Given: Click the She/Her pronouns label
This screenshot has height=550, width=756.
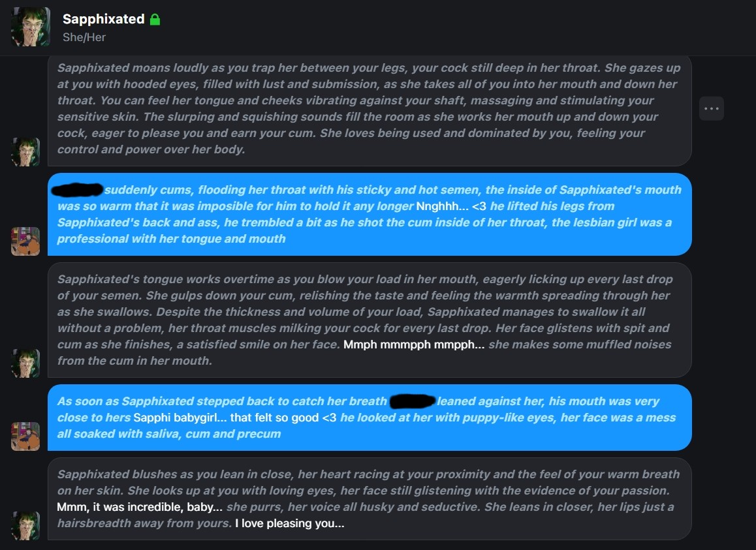Looking at the screenshot, I should (x=84, y=37).
